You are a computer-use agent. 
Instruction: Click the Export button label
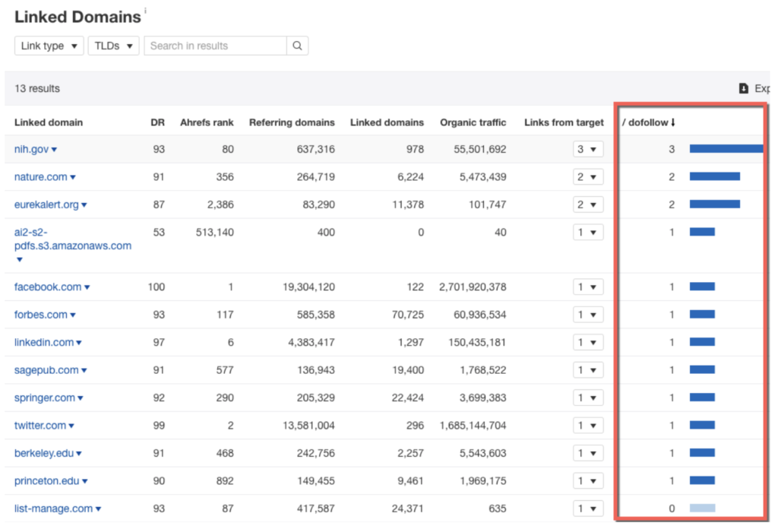coord(762,88)
